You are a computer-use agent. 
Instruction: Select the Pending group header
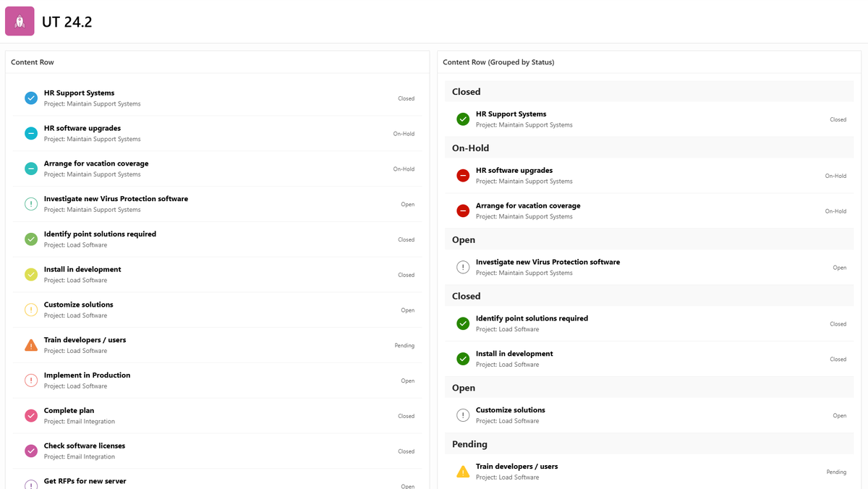(650, 444)
